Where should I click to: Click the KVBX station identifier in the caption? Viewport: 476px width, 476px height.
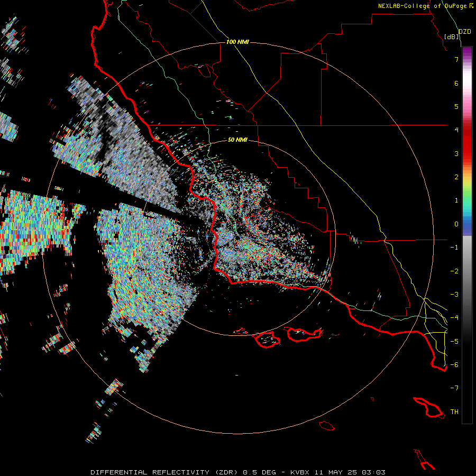pos(300,472)
